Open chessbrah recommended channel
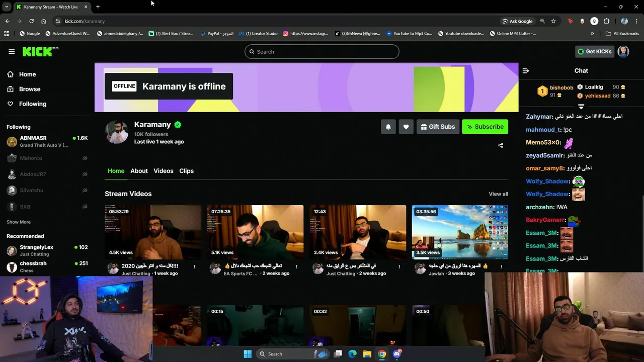Screen dimensions: 644x362 [x=47, y=266]
